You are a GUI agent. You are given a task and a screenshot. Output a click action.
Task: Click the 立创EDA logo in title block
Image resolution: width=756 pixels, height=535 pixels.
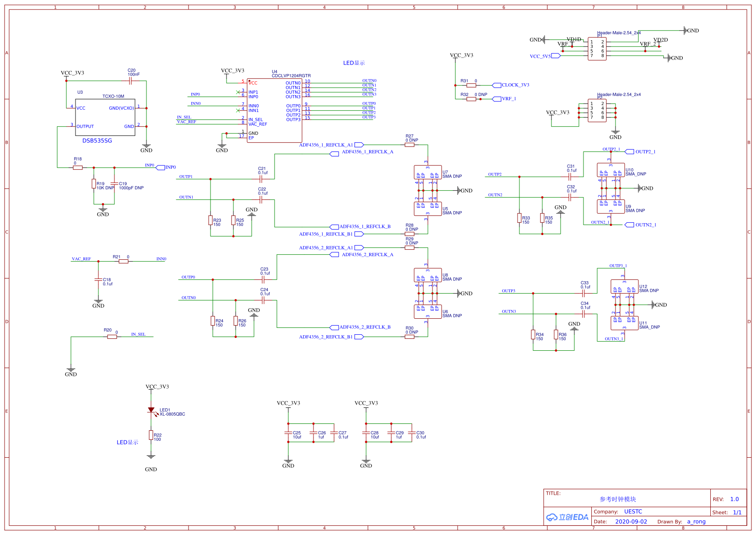pos(567,517)
